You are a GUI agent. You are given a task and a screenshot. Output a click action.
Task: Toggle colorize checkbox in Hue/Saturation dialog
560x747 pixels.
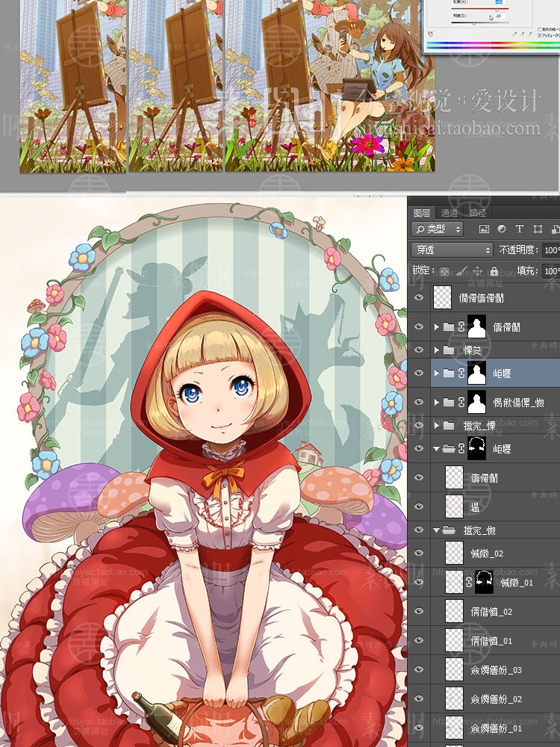pos(538,30)
